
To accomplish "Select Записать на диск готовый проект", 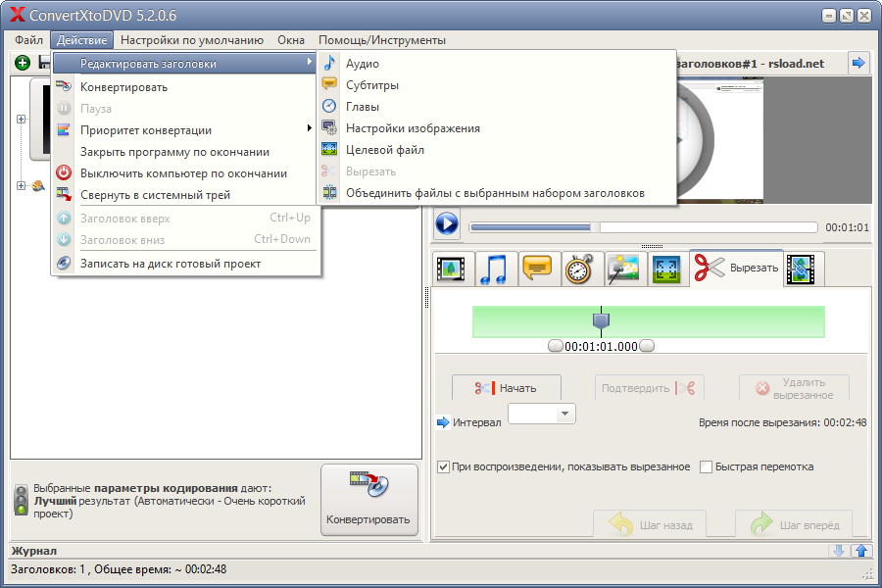I will point(185,264).
